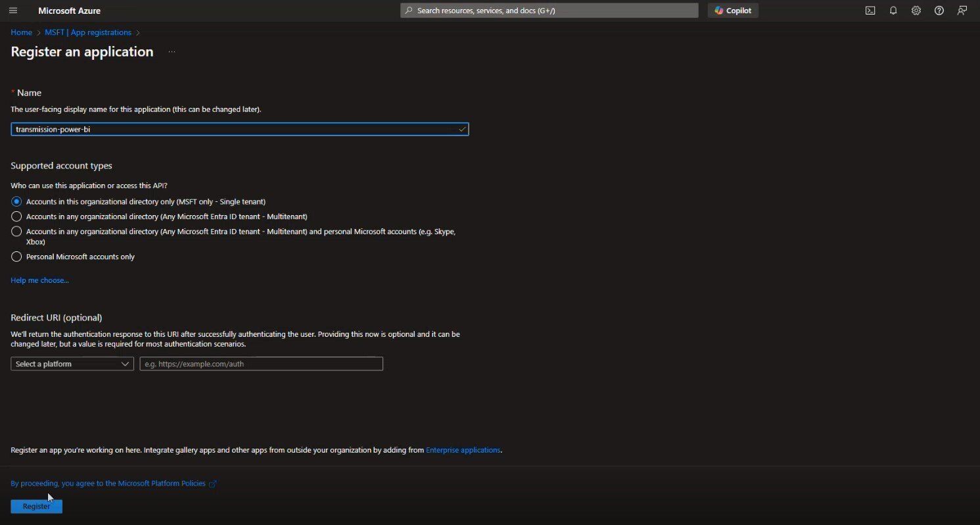Open the help question mark icon
The image size is (980, 525).
pos(939,11)
